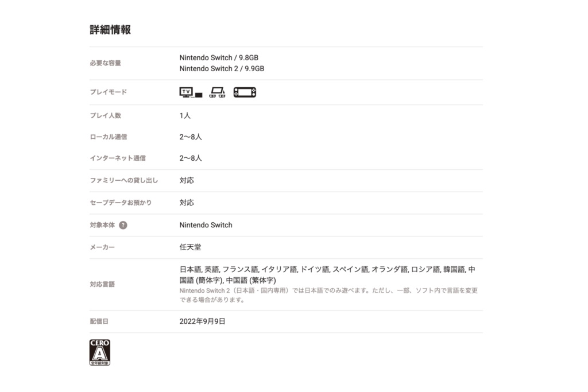Image resolution: width=588 pixels, height=392 pixels.
Task: Select the value '1人'
Action: 185,115
